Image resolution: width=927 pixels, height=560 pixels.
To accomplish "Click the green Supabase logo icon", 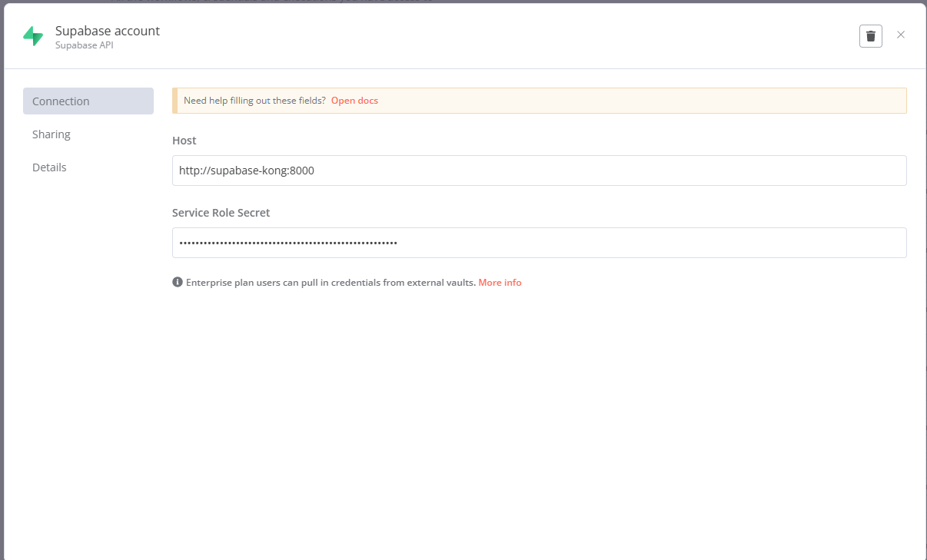I will 33,36.
